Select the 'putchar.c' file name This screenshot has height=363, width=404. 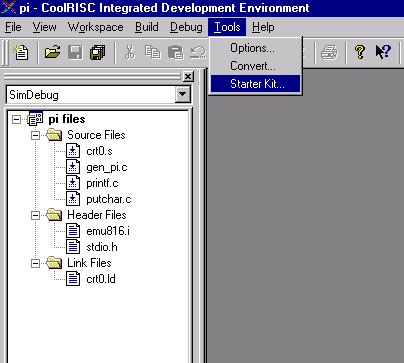point(109,199)
